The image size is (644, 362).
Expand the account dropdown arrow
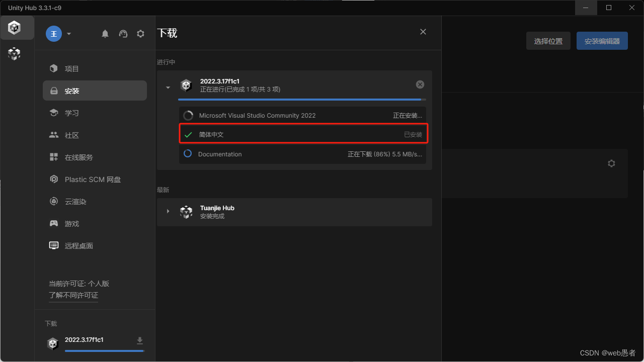pos(69,34)
